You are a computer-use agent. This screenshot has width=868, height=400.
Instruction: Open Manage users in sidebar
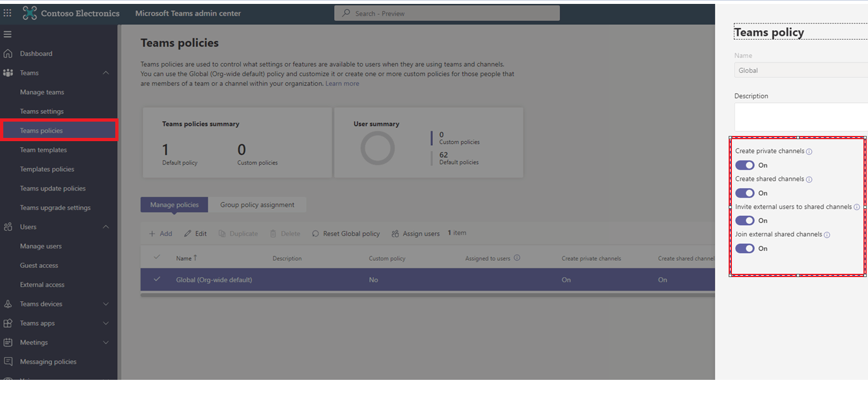coord(41,247)
